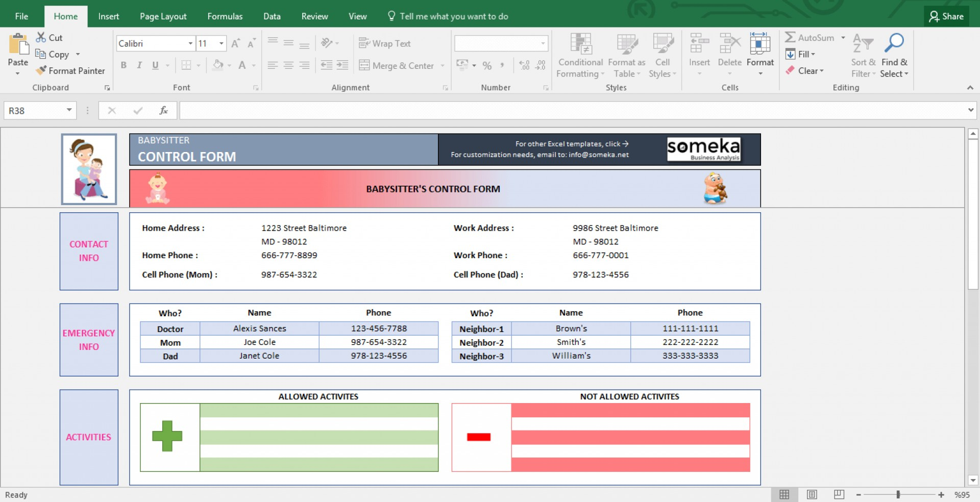
Task: Click the Delete cells icon
Action: pos(730,43)
